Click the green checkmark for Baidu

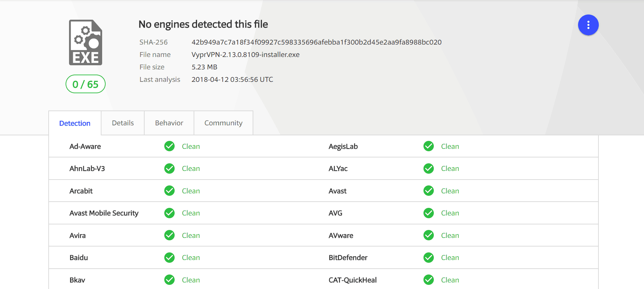169,258
